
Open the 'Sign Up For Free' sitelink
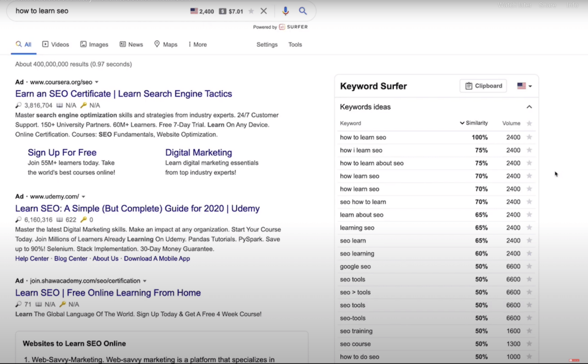pos(62,153)
